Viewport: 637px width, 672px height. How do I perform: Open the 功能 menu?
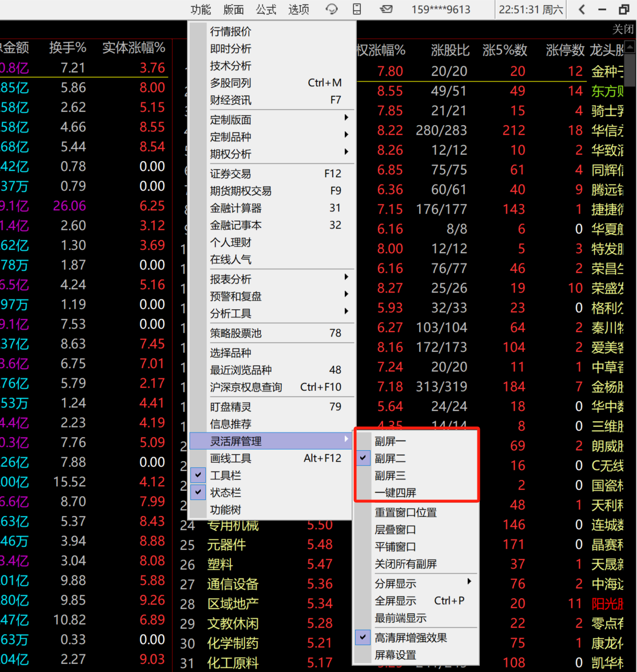[201, 9]
